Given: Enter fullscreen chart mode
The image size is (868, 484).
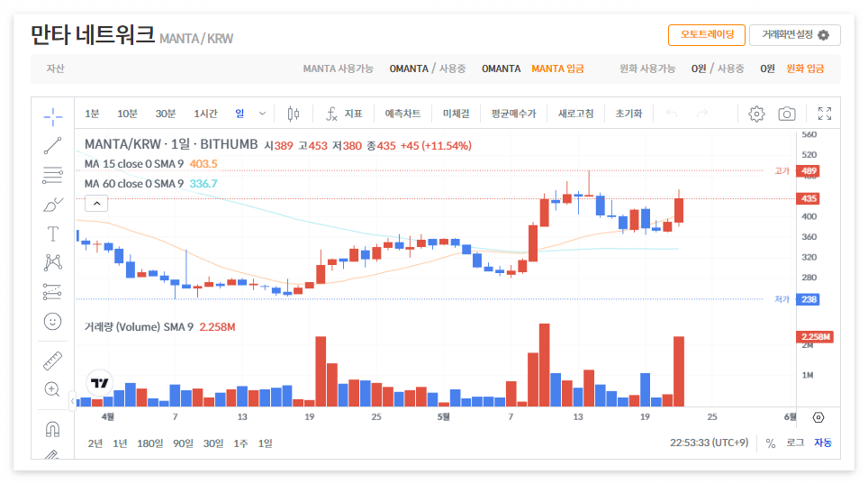Looking at the screenshot, I should tap(824, 114).
